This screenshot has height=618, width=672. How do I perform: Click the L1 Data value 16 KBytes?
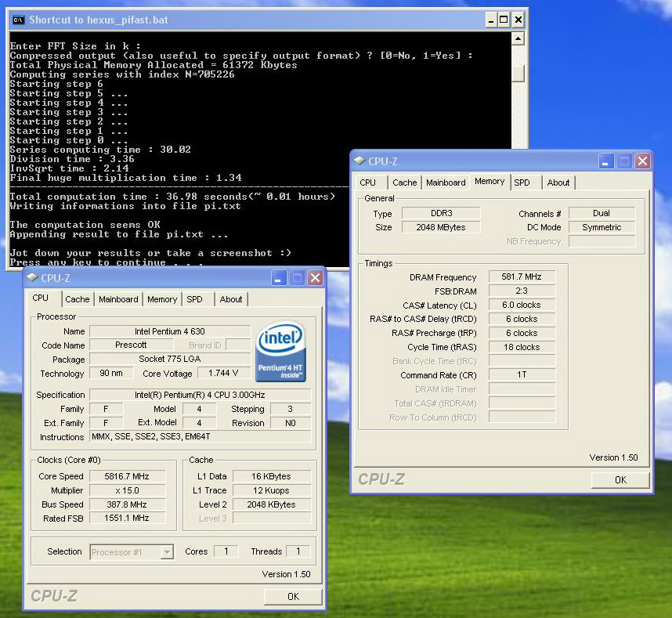[271, 476]
